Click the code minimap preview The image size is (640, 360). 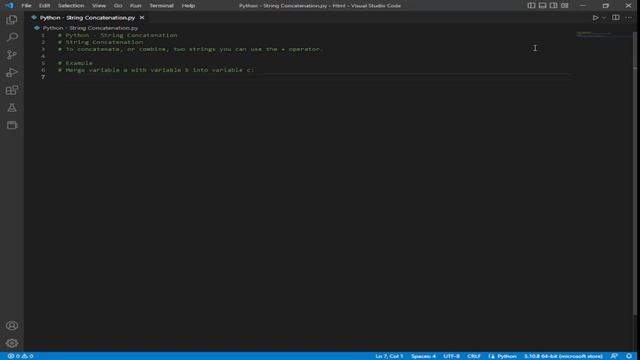click(603, 35)
